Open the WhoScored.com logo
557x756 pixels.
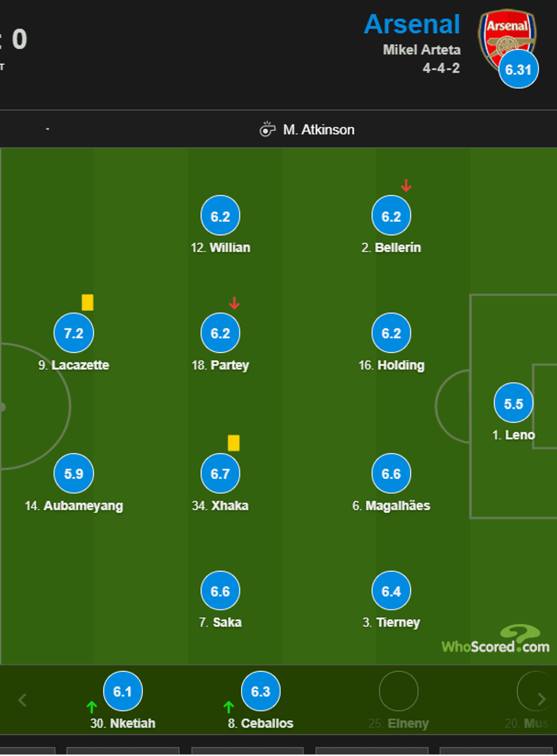(x=496, y=640)
